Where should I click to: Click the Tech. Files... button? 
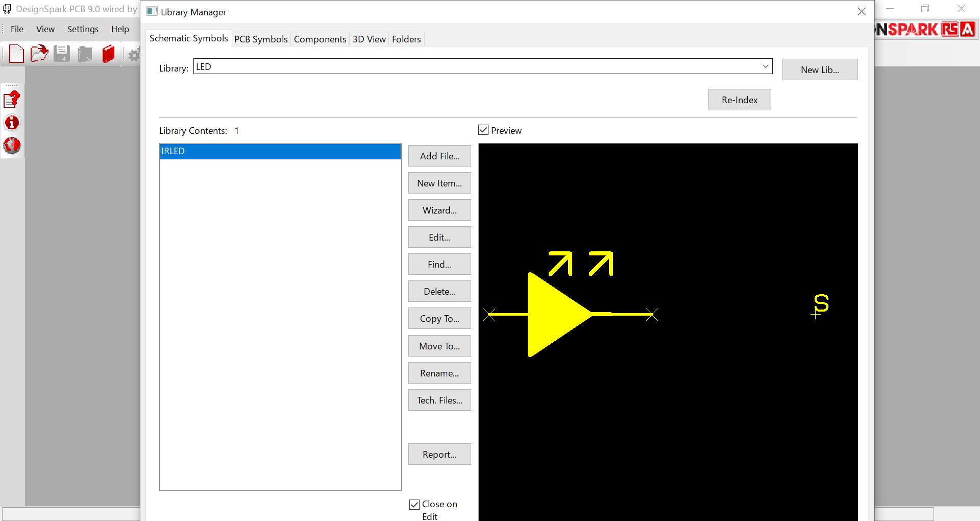(x=439, y=400)
